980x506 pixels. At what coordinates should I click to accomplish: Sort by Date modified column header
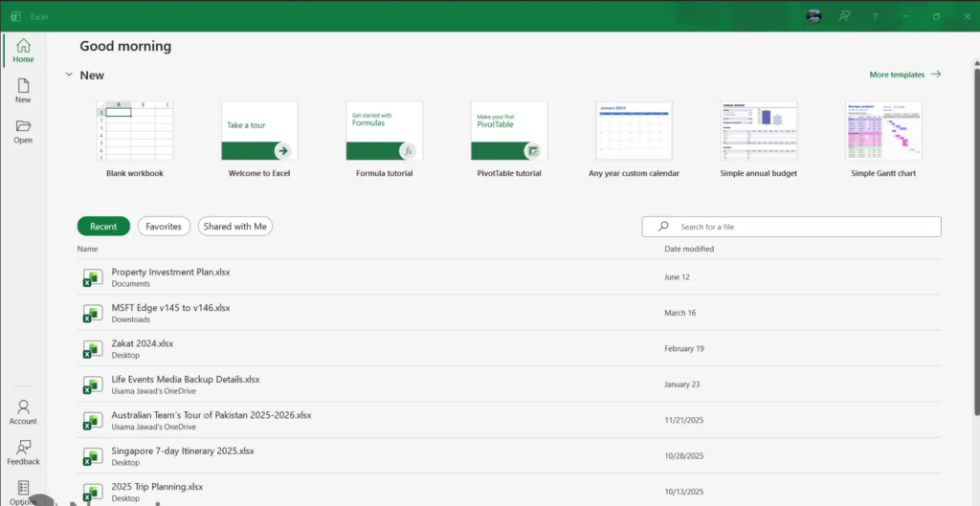pos(689,249)
